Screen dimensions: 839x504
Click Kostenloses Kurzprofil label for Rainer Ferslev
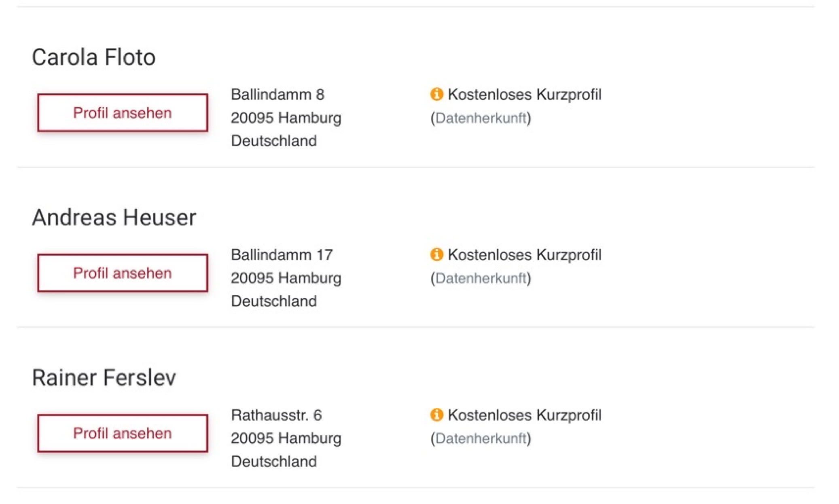click(524, 415)
